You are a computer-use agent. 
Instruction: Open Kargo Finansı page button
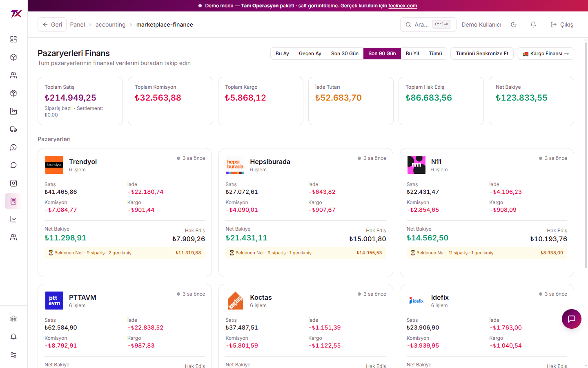(x=546, y=54)
